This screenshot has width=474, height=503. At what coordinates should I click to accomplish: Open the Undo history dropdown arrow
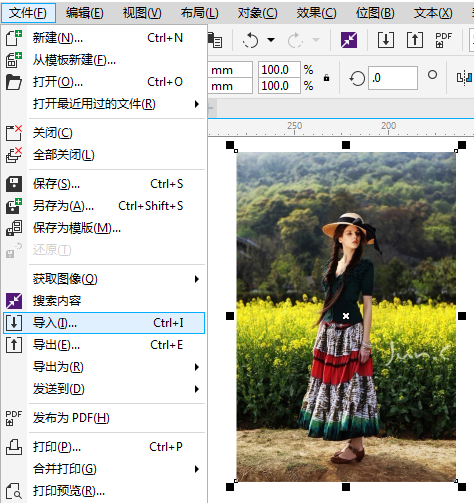[x=271, y=40]
